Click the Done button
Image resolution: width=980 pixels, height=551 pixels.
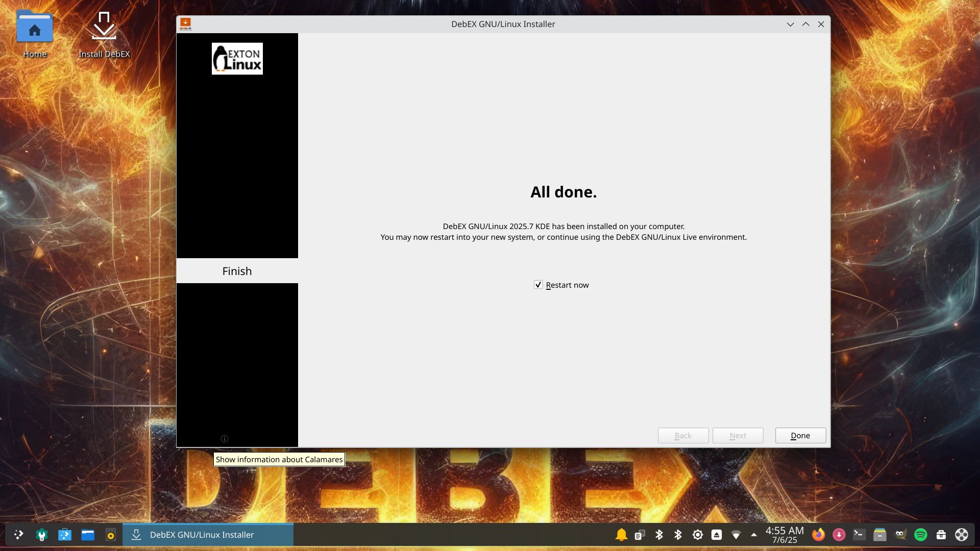pyautogui.click(x=800, y=436)
